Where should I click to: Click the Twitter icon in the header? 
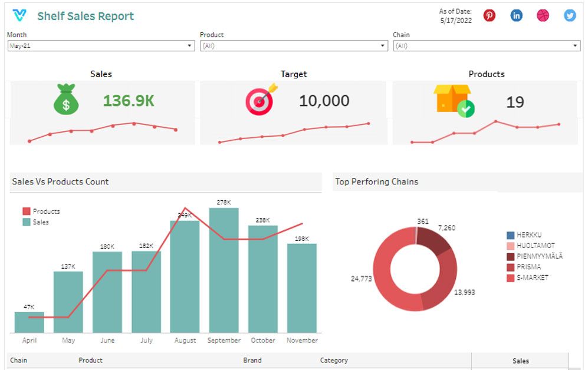pyautogui.click(x=569, y=15)
